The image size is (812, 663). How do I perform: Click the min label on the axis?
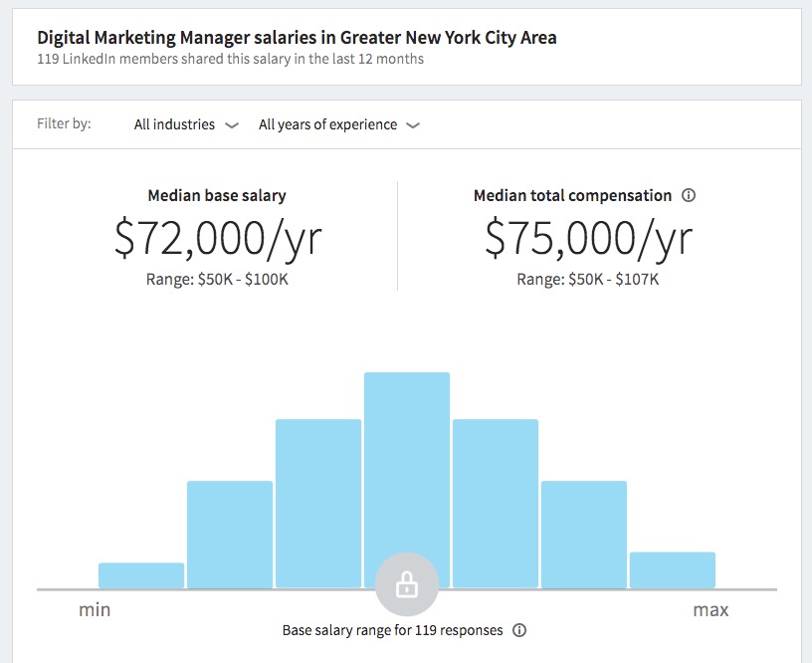pos(95,609)
